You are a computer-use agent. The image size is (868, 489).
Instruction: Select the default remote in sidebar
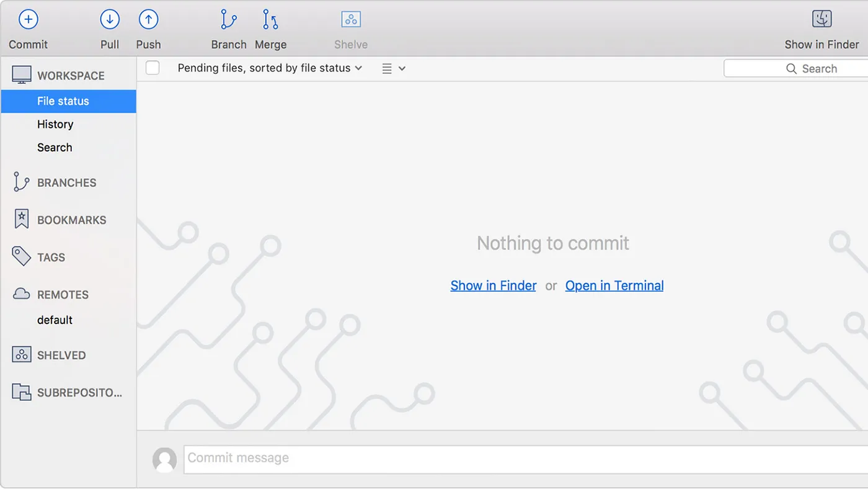tap(55, 320)
